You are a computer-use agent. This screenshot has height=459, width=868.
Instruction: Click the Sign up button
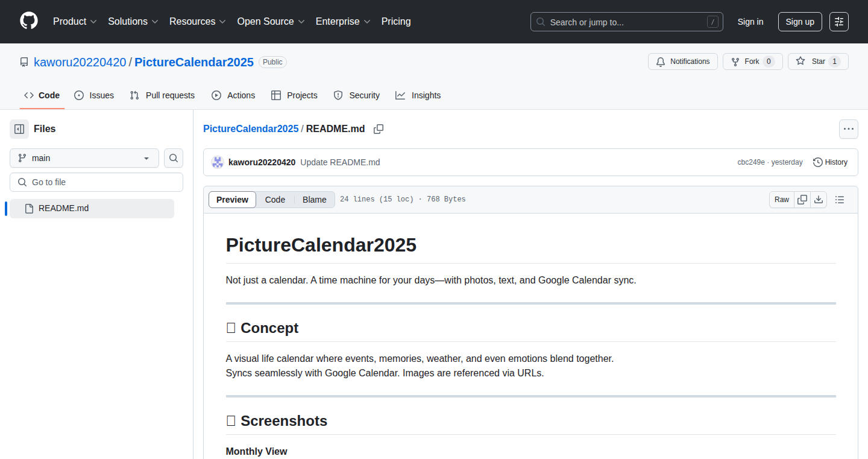point(800,22)
